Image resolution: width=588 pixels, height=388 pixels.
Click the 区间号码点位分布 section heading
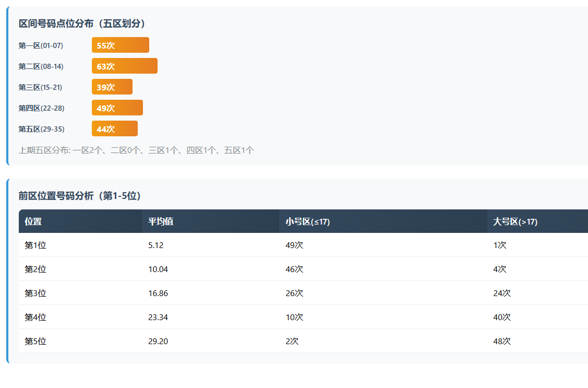[x=82, y=23]
